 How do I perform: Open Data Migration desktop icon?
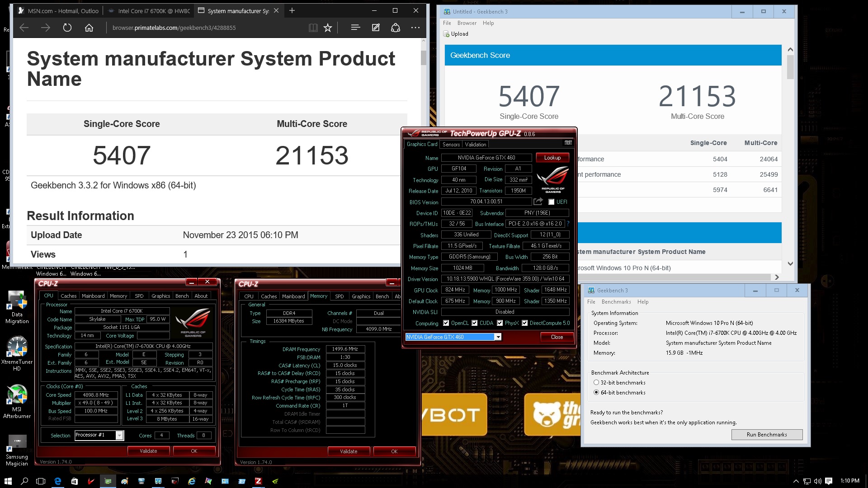click(17, 307)
